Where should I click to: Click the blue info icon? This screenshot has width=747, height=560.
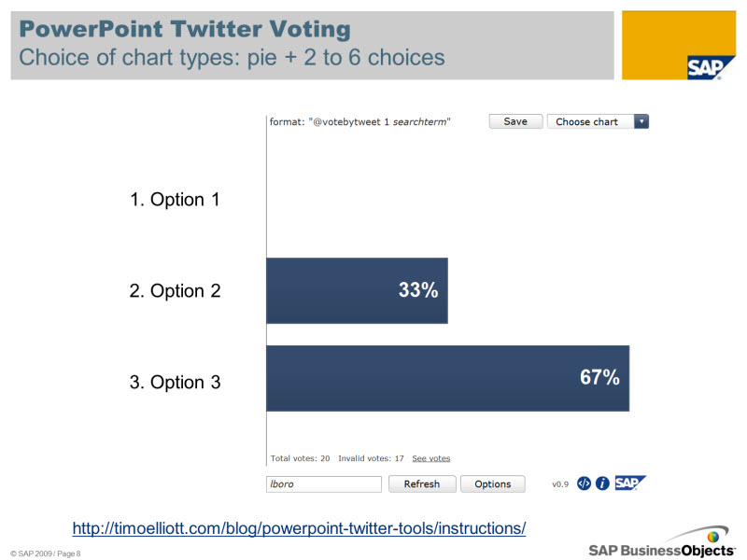[602, 483]
